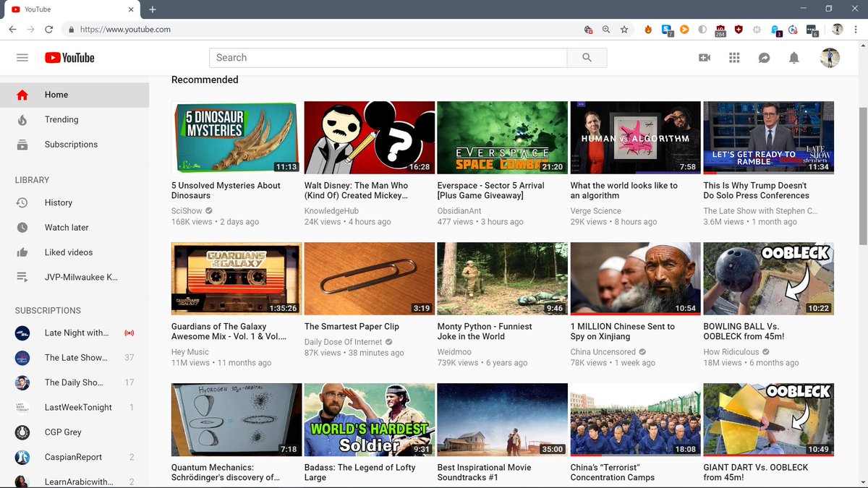Click the History clock icon
Image resolution: width=868 pixels, height=488 pixels.
[x=22, y=203]
